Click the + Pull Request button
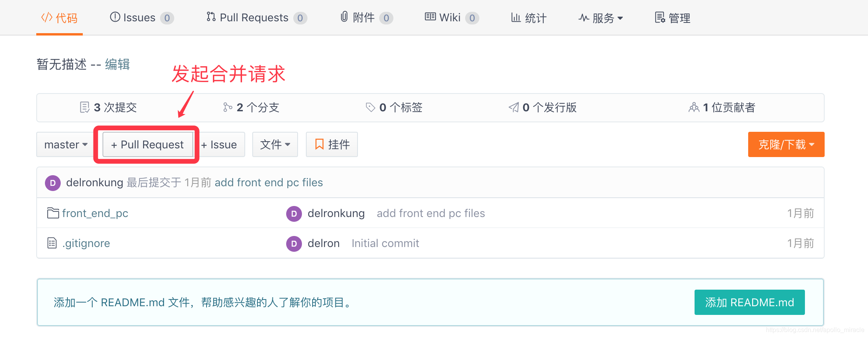868x337 pixels. [x=147, y=144]
